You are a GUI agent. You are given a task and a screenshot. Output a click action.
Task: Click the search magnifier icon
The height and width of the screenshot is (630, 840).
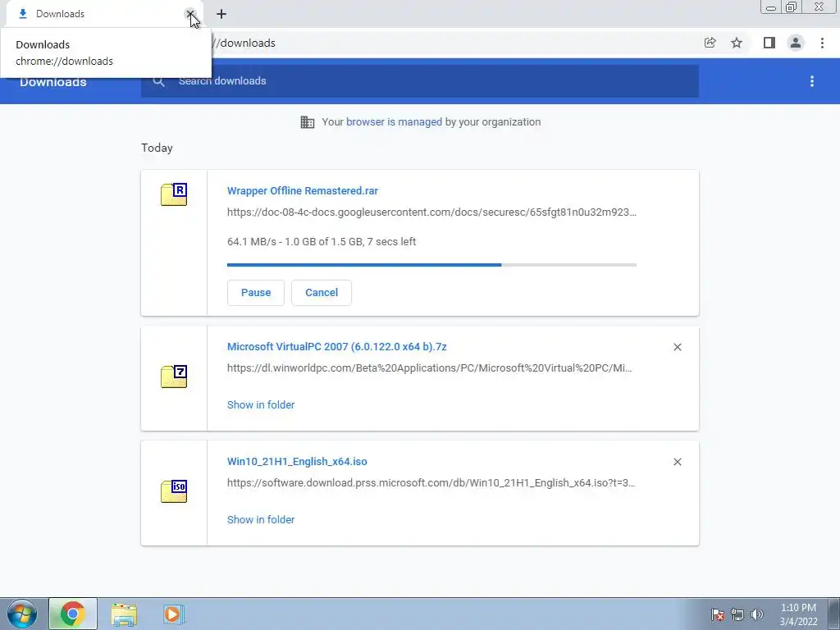click(x=158, y=81)
